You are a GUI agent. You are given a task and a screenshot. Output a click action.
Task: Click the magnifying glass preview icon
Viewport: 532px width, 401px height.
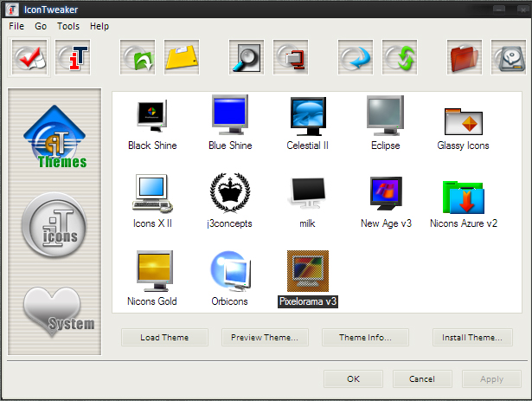click(247, 57)
